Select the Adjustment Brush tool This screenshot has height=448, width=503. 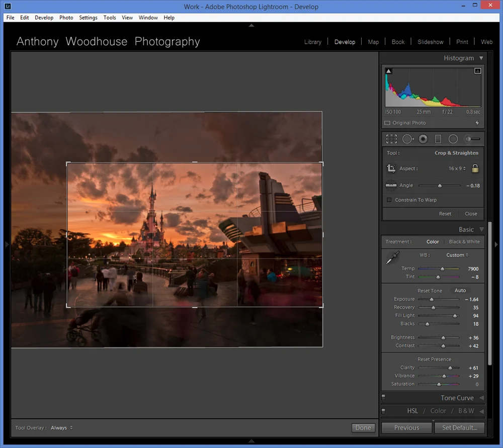pyautogui.click(x=472, y=139)
